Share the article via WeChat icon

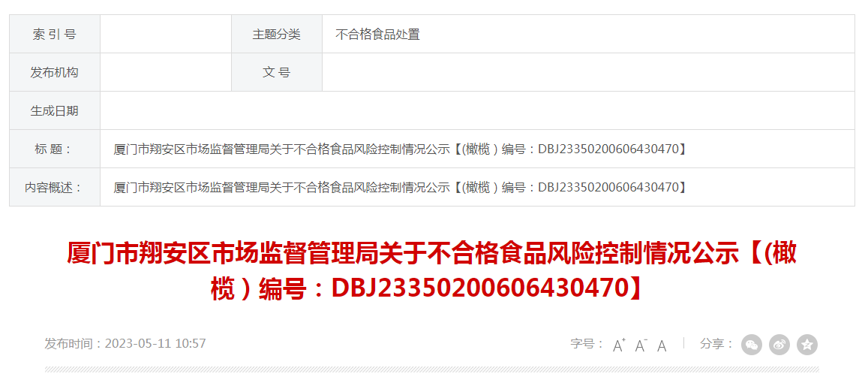751,345
